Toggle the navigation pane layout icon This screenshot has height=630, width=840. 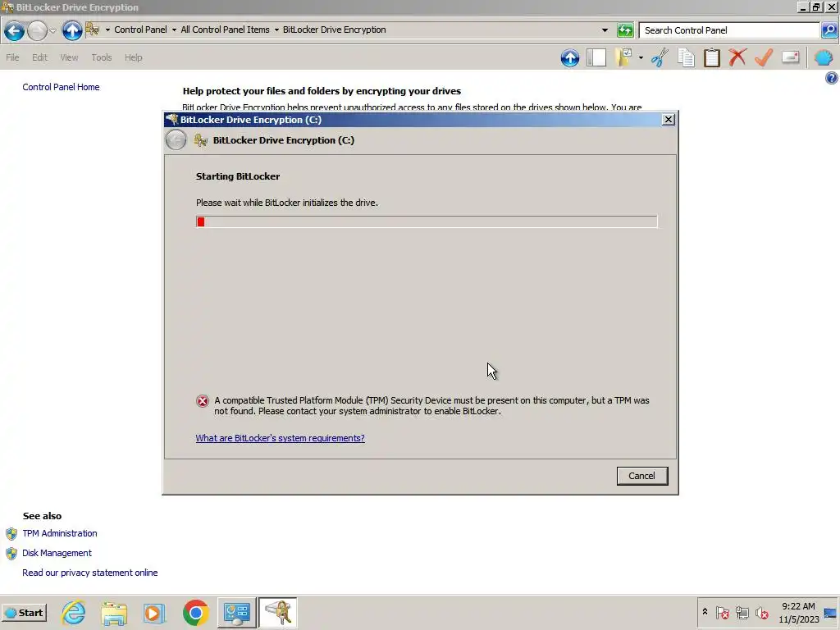click(596, 58)
